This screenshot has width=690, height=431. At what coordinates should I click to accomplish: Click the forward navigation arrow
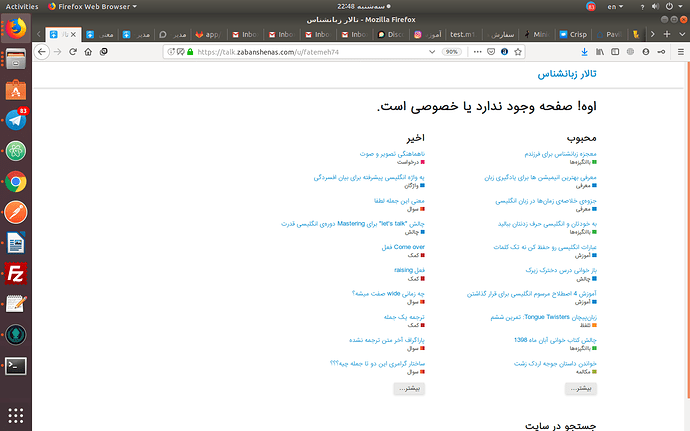57,52
